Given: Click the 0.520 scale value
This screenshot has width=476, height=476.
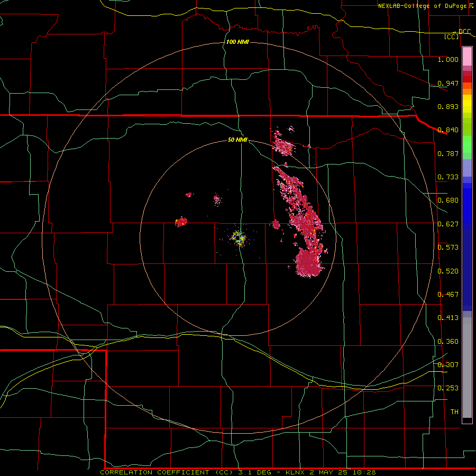Looking at the screenshot, I should coord(448,271).
